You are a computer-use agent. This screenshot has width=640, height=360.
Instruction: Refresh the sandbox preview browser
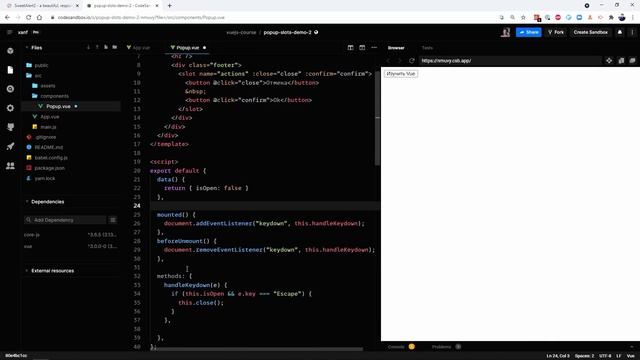[x=411, y=60]
